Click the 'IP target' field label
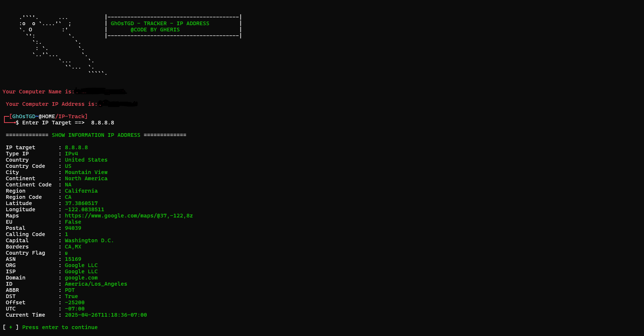Viewport: 644px width, 336px height. click(20, 147)
